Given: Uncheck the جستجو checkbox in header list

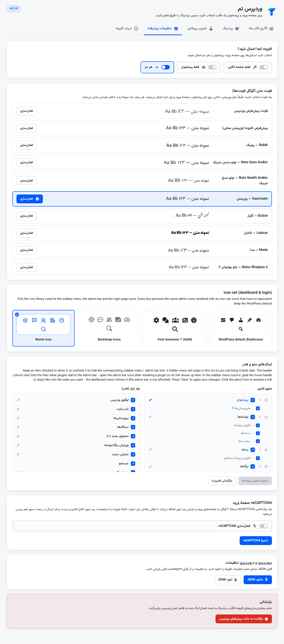Looking at the screenshot, I should point(133,464).
